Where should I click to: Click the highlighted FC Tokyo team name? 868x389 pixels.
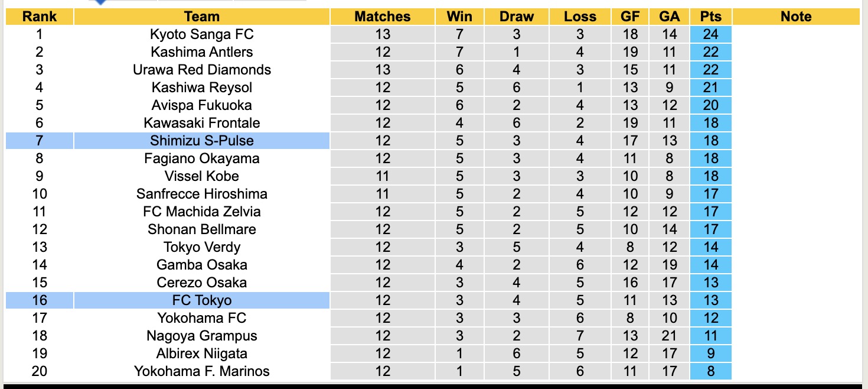(x=201, y=300)
